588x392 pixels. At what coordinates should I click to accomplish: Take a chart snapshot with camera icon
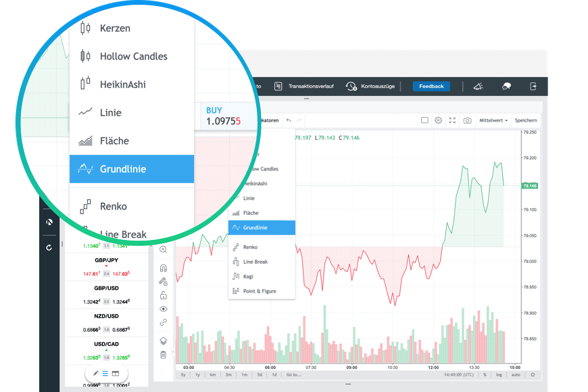pos(467,120)
